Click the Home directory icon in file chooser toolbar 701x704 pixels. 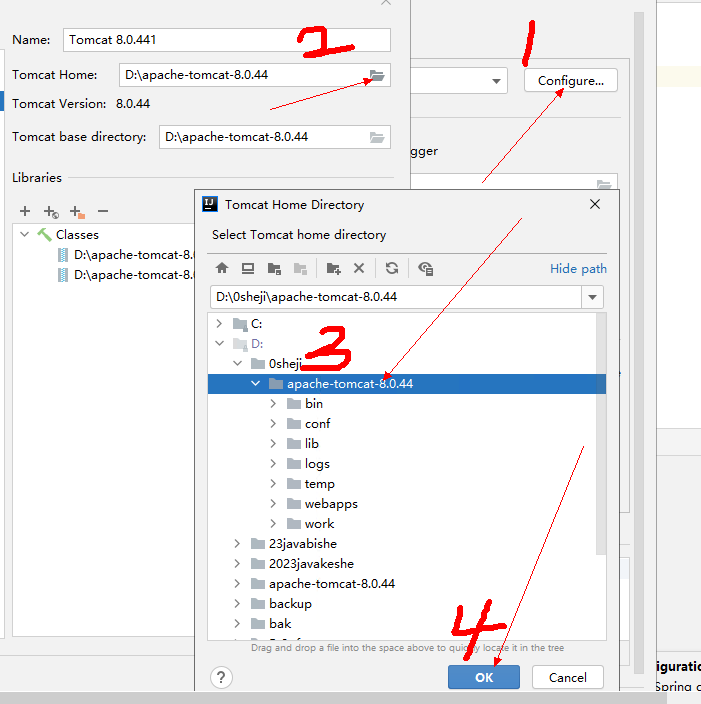222,268
